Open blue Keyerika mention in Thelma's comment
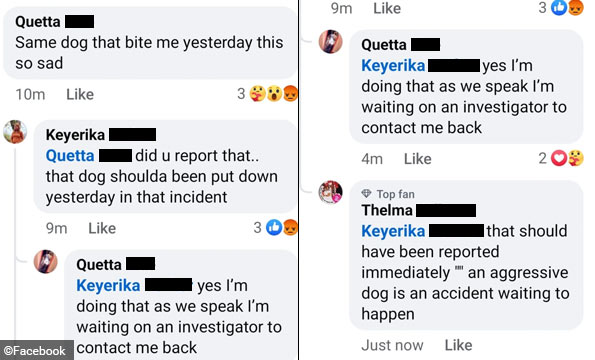Viewport: 595px width, 360px height. pyautogui.click(x=393, y=231)
